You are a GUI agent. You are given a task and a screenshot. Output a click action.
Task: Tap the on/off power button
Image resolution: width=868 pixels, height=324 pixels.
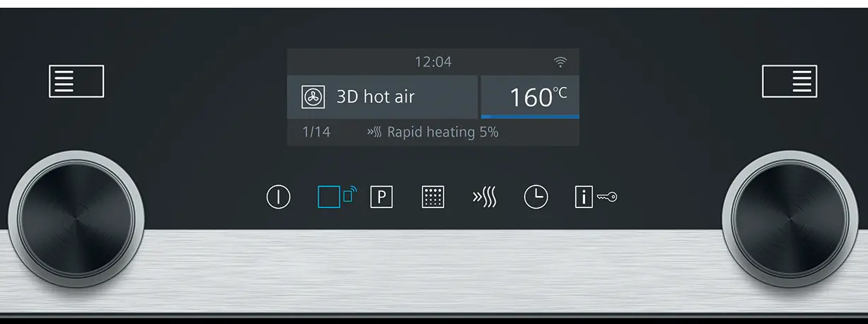[x=278, y=196]
